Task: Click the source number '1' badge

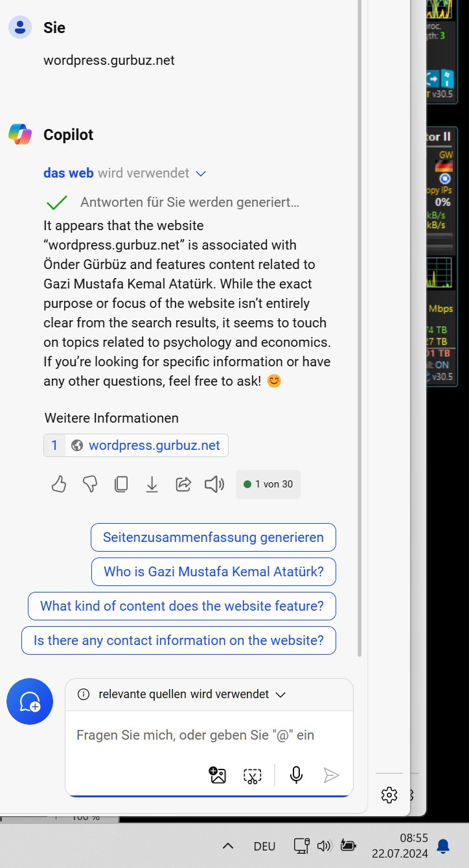Action: pyautogui.click(x=54, y=445)
